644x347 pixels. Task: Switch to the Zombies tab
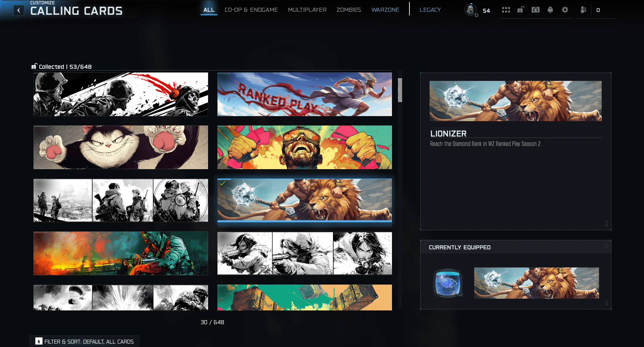[x=349, y=10]
